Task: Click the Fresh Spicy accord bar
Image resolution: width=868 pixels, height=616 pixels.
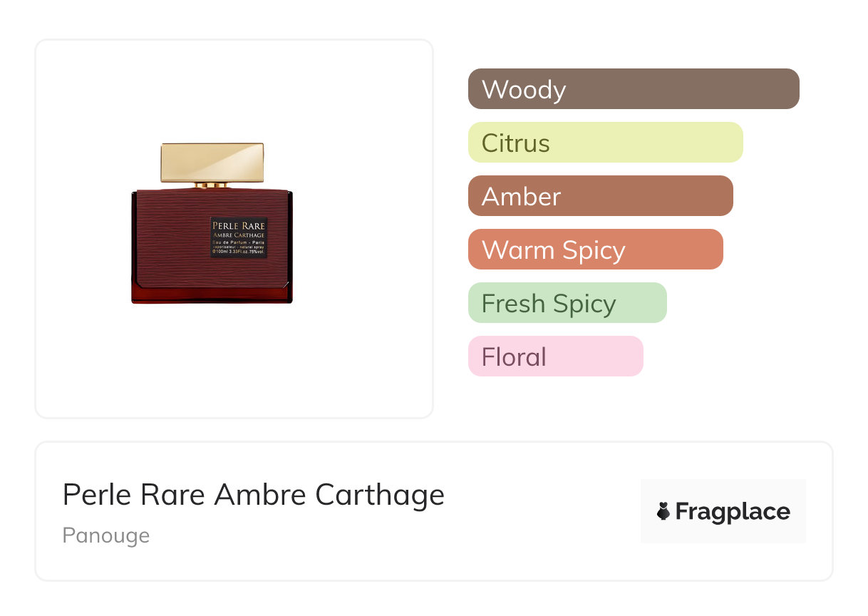Action: pos(567,303)
